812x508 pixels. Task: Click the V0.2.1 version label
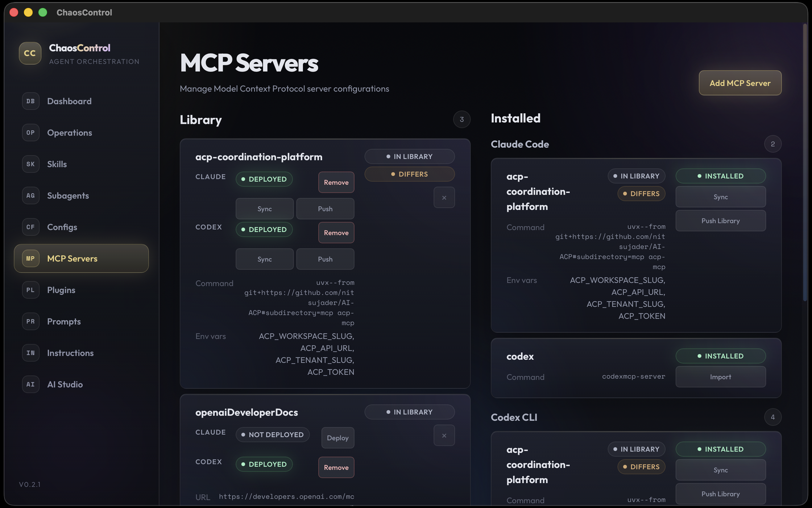[30, 485]
